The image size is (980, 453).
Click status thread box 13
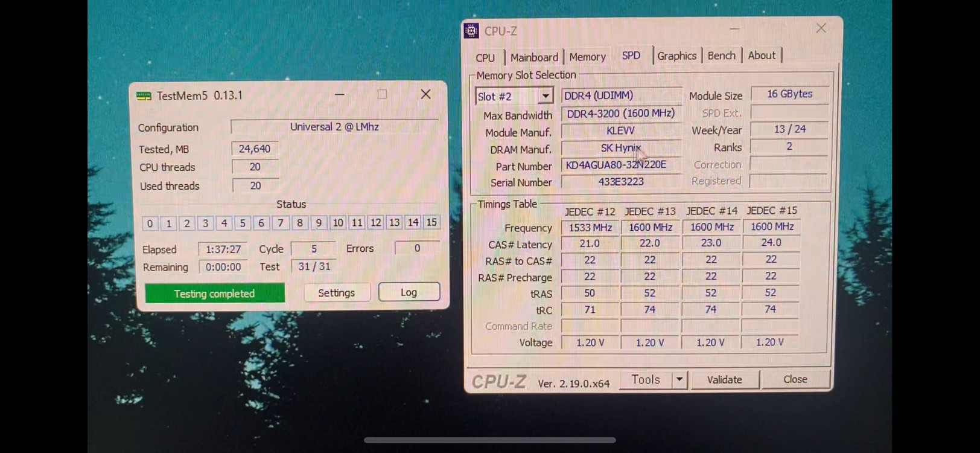point(394,222)
